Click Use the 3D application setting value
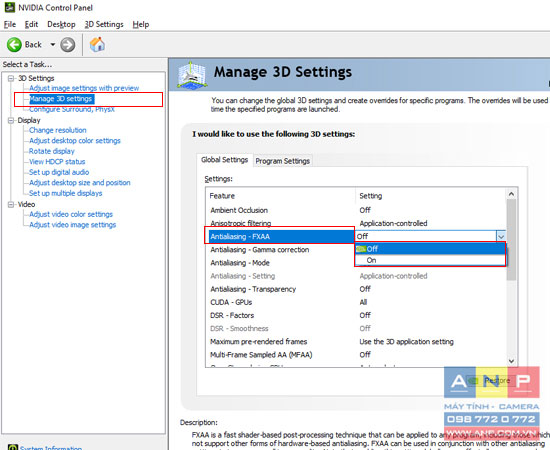The width and height of the screenshot is (550, 450). coord(406,342)
